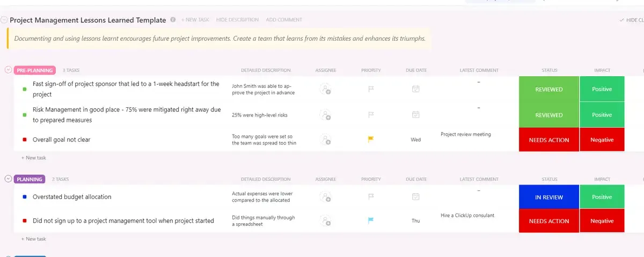Screen dimensions: 644x257
Task: Toggle green status square of Fast sign-off task
Action: (25, 89)
